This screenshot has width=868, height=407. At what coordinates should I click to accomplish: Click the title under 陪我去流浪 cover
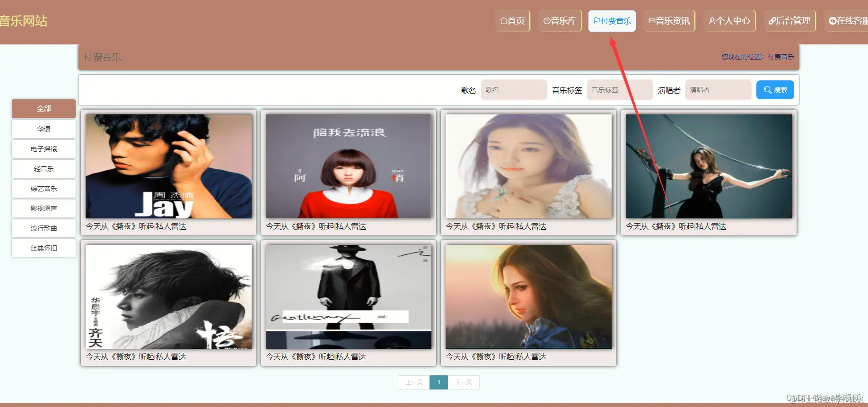(x=316, y=226)
